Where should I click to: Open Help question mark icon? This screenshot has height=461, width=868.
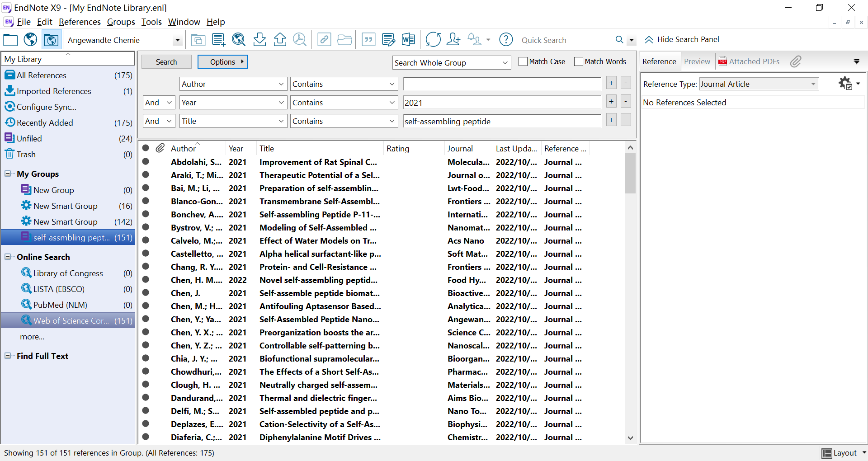tap(506, 40)
